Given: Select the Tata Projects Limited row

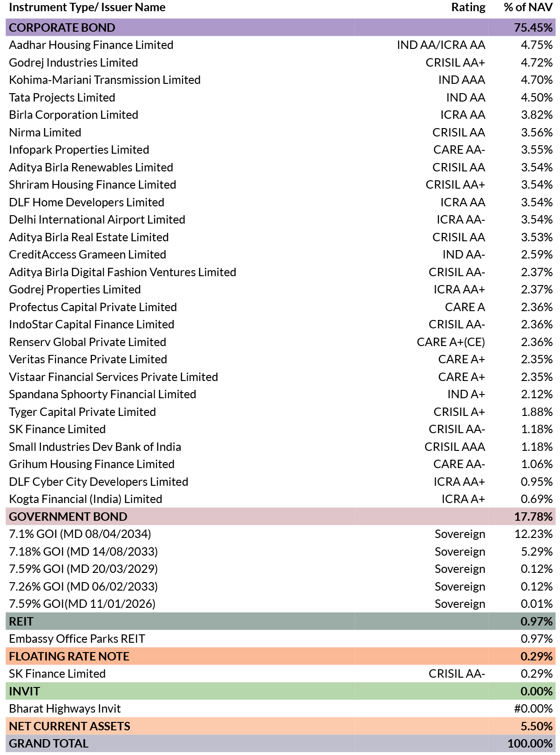Looking at the screenshot, I should (280, 97).
